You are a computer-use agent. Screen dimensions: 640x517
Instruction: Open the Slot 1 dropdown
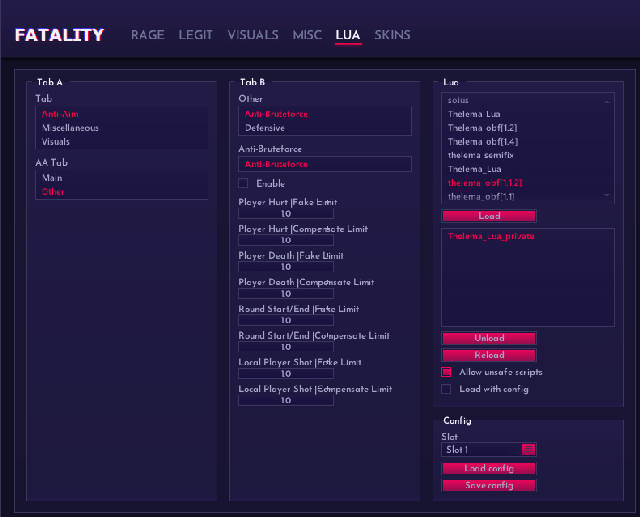coord(489,450)
